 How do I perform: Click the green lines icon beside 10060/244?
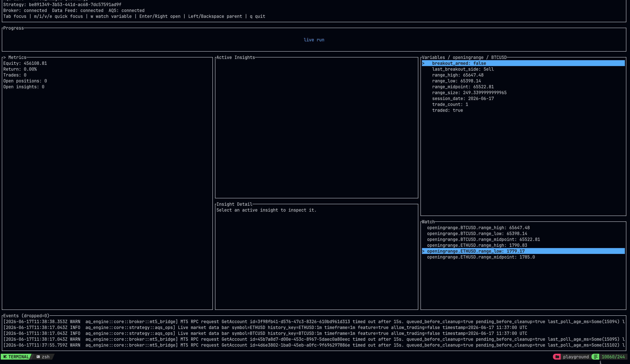(596, 357)
